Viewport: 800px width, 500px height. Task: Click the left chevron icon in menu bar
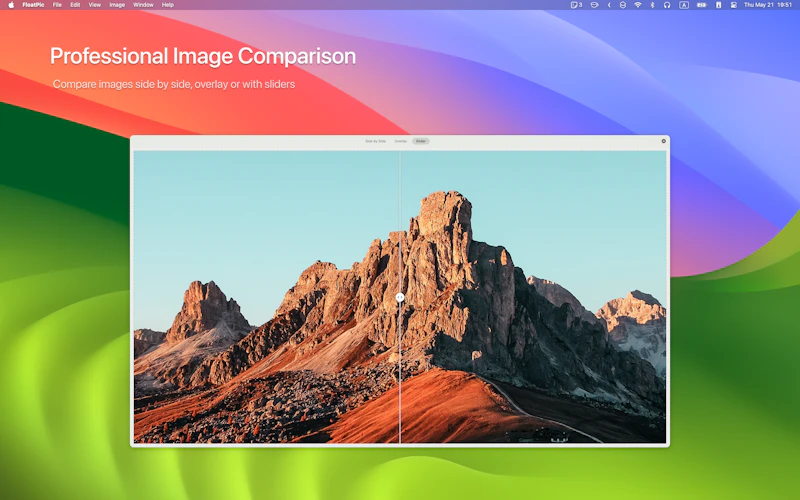(609, 5)
